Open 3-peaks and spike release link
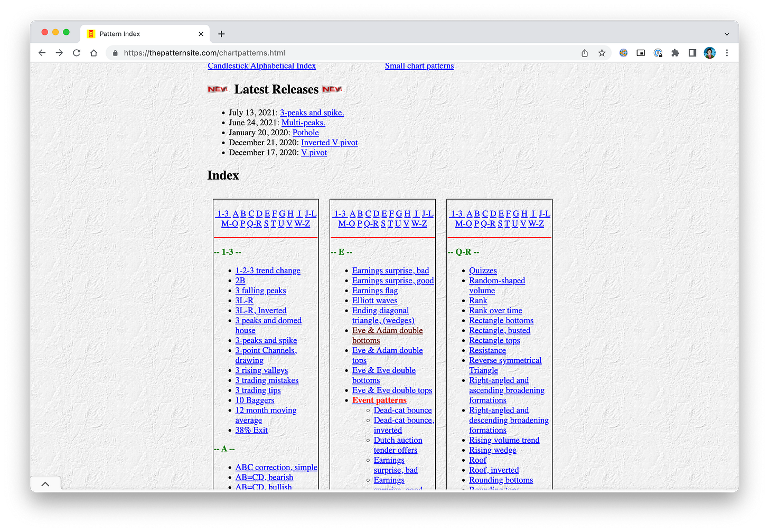The height and width of the screenshot is (532, 769). [312, 113]
